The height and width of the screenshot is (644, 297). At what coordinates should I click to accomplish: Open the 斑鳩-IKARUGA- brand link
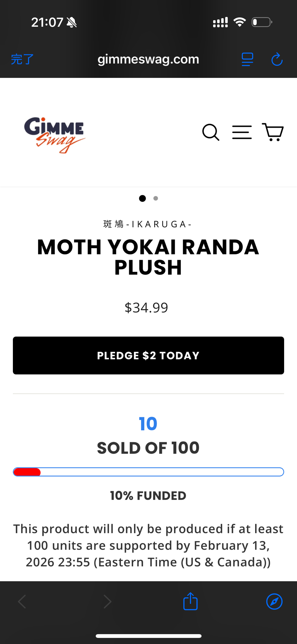(x=148, y=224)
